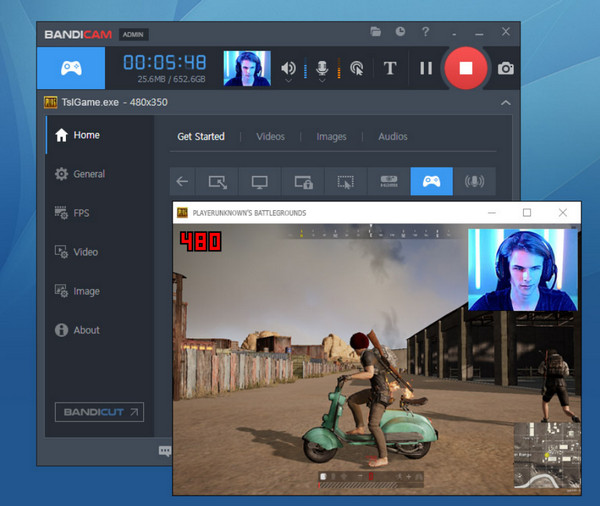600x506 pixels.
Task: Minimize Bandicam to tray with dot button
Action: pos(454,35)
